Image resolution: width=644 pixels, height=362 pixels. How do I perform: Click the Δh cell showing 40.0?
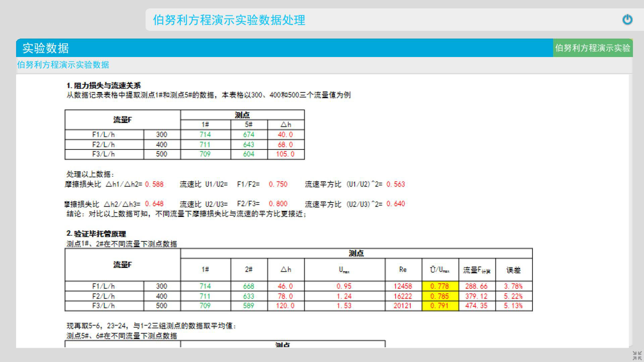pyautogui.click(x=285, y=135)
